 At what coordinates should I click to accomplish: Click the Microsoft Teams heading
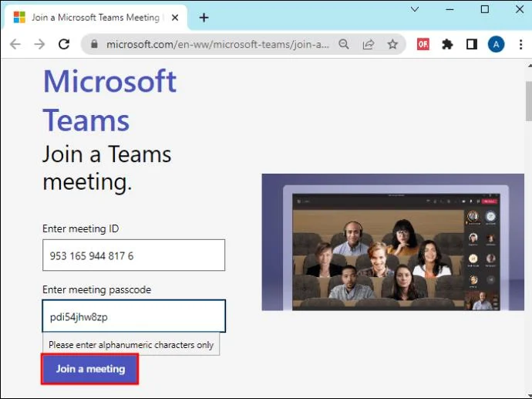coord(109,100)
